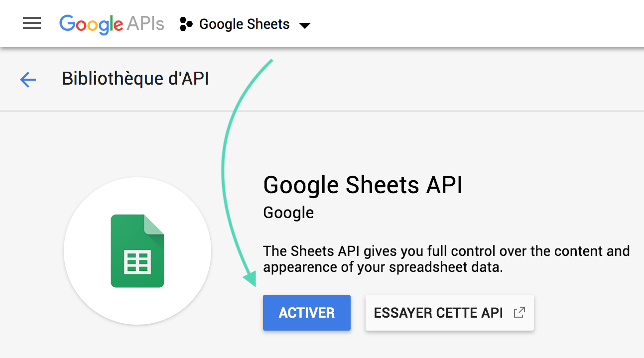Click the hexagon project icon

[186, 24]
